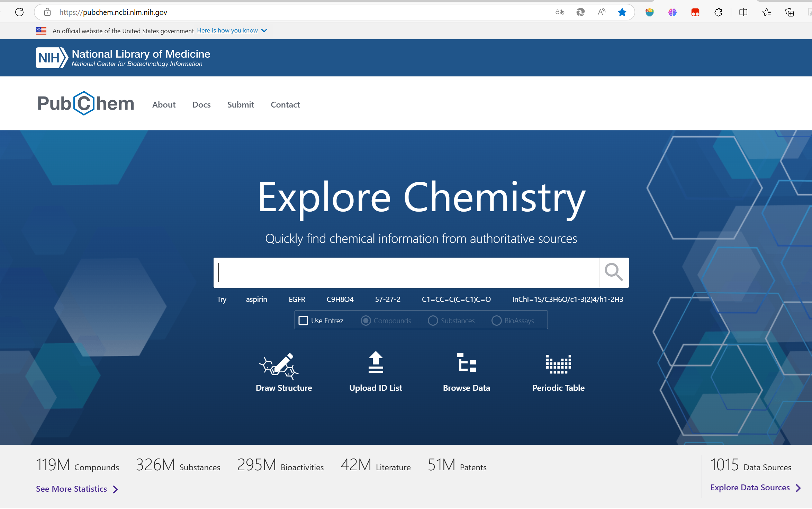Click the 326M Substances statistic
This screenshot has width=812, height=509.
coord(178,465)
